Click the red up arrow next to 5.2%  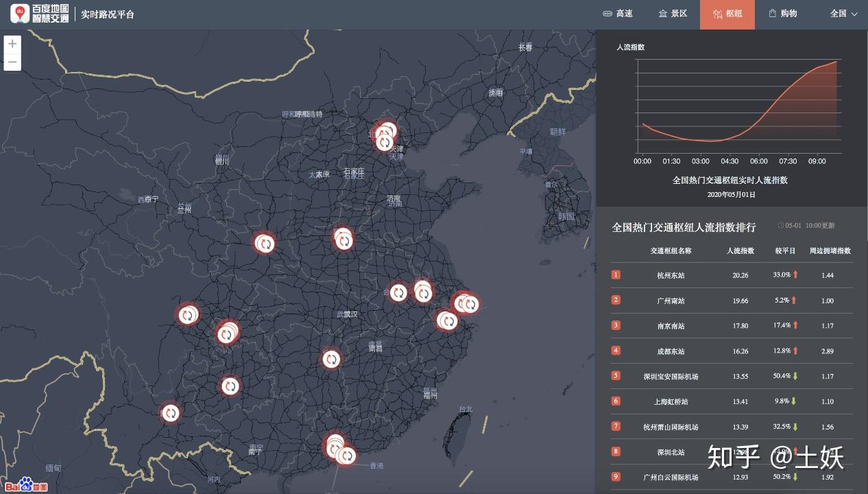click(794, 301)
